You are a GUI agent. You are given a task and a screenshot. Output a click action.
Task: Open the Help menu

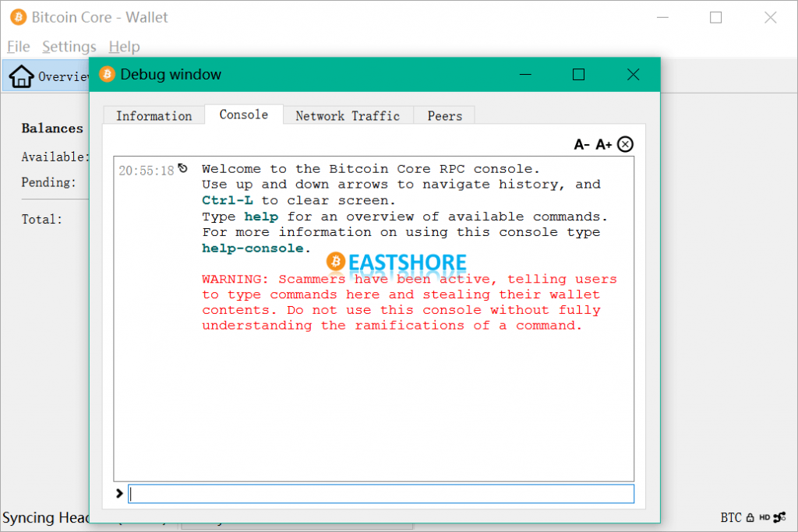click(124, 47)
